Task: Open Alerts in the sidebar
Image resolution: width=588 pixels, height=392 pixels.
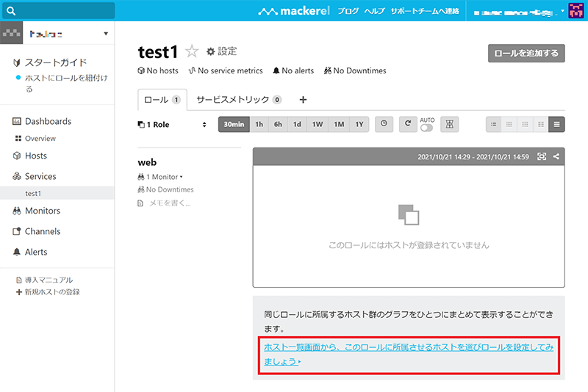Action: (x=35, y=252)
